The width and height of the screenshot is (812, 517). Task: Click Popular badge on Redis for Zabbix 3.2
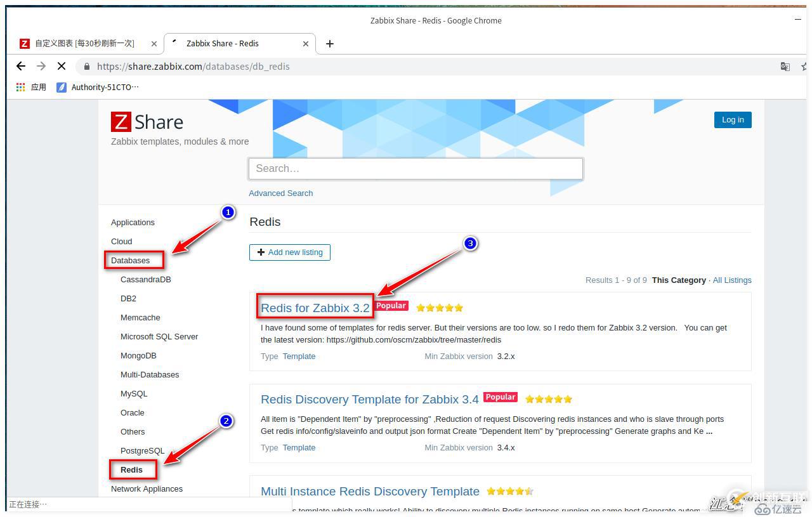coord(391,306)
